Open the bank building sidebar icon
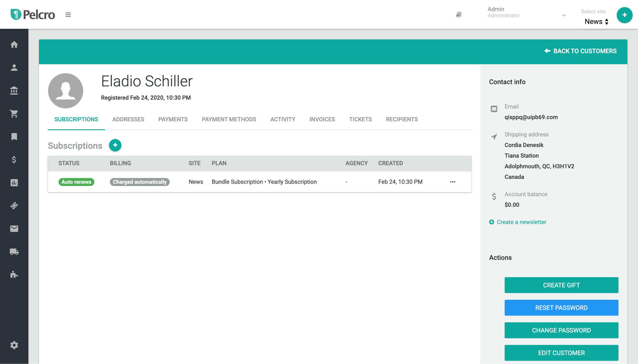 pyautogui.click(x=14, y=91)
